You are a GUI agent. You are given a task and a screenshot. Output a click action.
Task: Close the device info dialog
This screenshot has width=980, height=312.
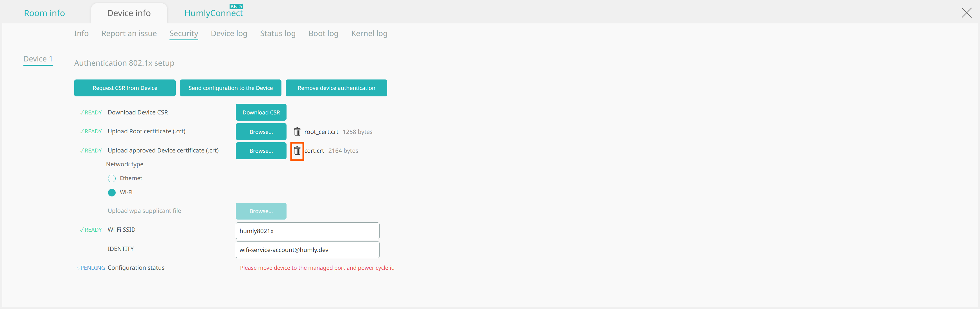pos(966,13)
